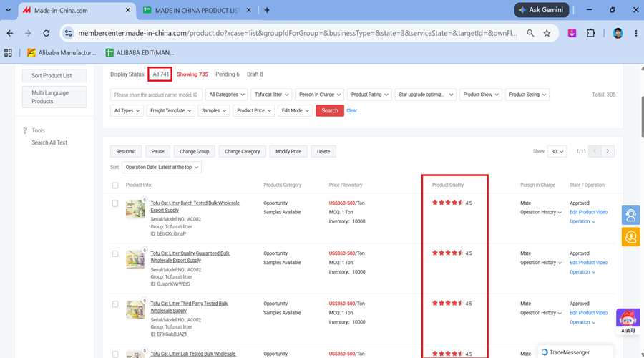Open the blue customer service icon

pos(630,215)
